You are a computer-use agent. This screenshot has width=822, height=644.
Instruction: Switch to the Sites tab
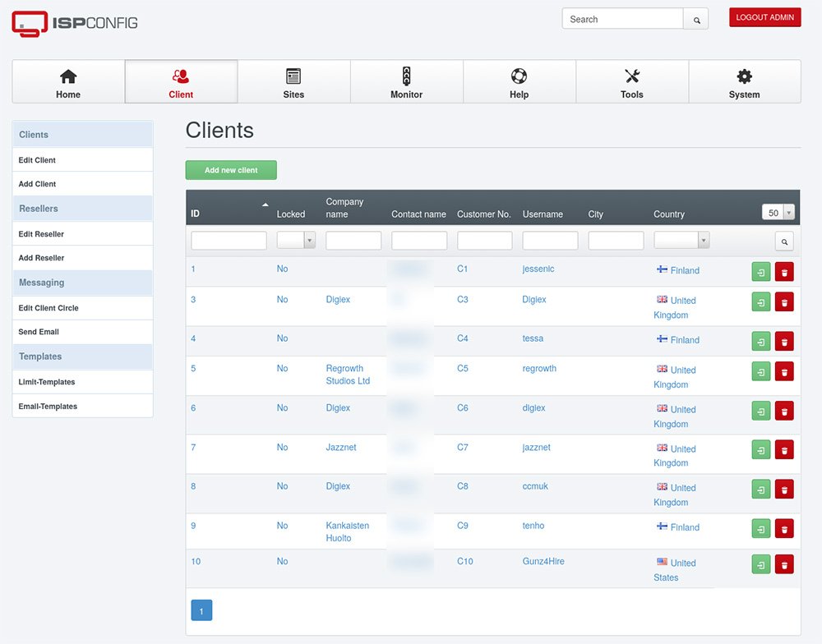click(x=293, y=82)
